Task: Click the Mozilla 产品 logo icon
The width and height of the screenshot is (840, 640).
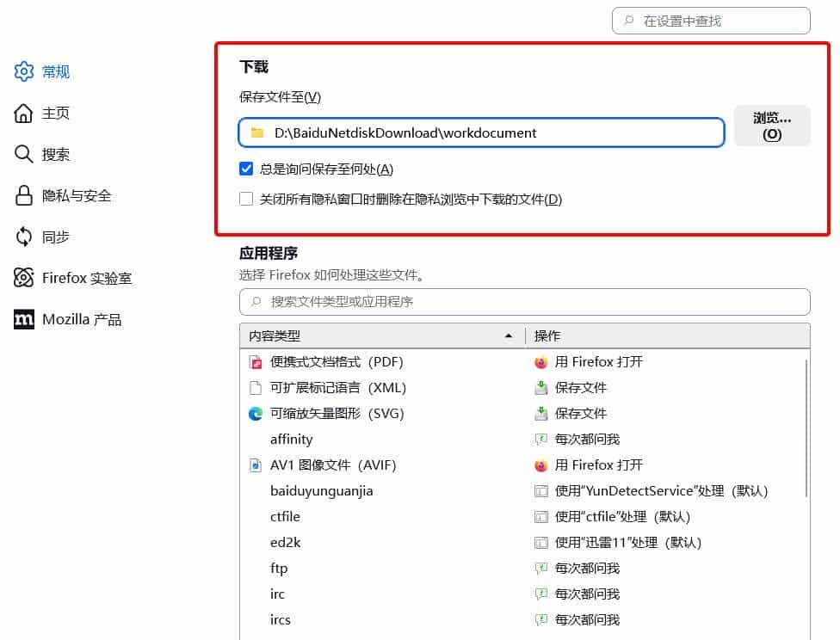Action: pyautogui.click(x=23, y=319)
